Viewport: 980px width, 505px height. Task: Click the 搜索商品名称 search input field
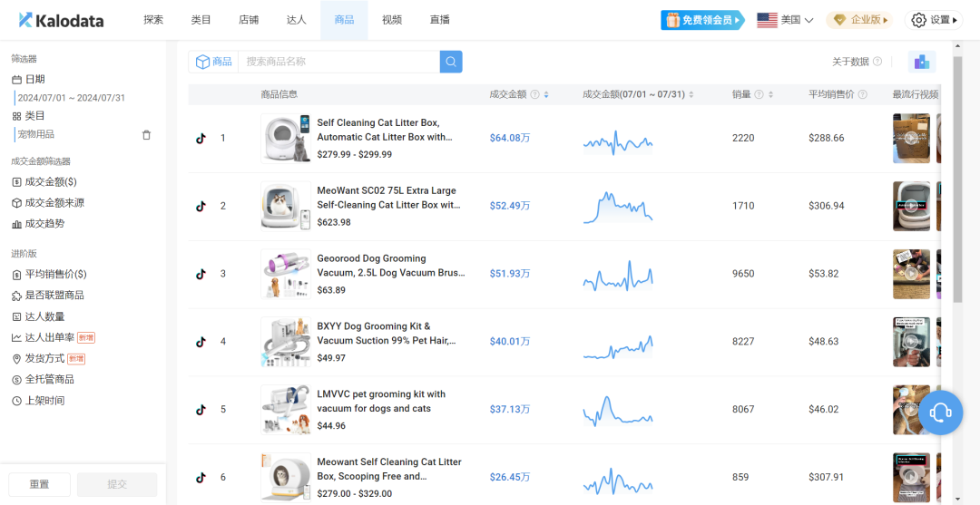(x=338, y=62)
